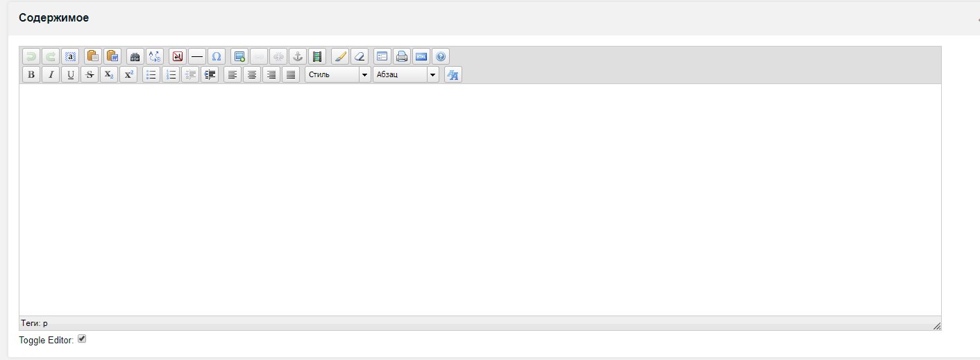
Task: Justify text fully
Action: tap(291, 74)
